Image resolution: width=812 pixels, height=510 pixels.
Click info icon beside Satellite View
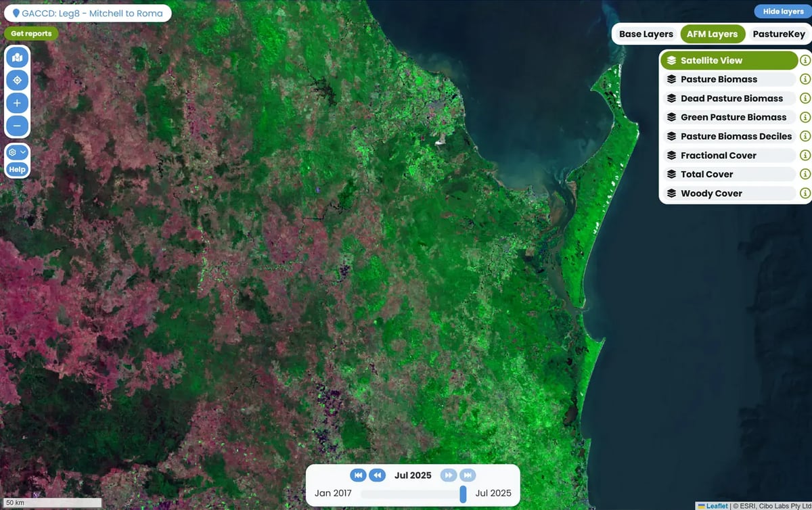click(x=805, y=60)
